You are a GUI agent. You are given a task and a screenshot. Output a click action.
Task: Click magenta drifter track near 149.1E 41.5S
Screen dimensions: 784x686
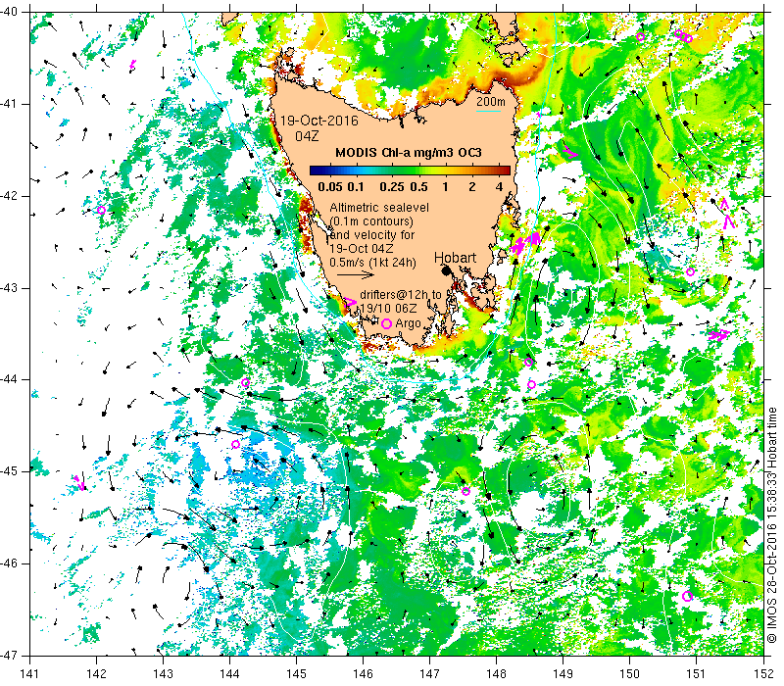tap(570, 152)
